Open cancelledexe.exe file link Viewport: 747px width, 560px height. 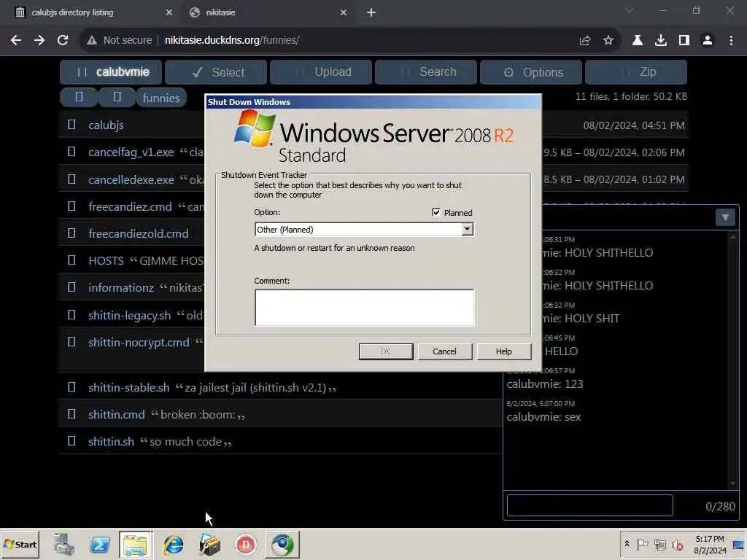131,179
